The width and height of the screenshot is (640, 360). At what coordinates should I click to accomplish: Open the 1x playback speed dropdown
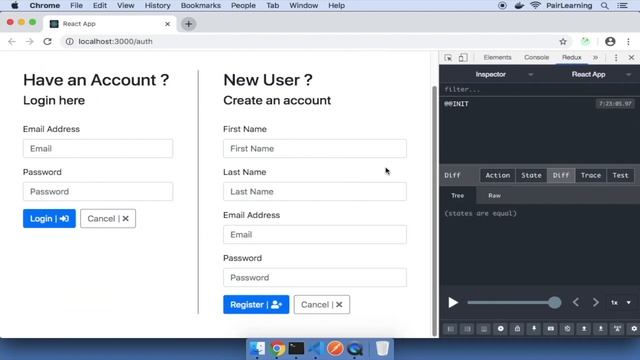coord(620,302)
